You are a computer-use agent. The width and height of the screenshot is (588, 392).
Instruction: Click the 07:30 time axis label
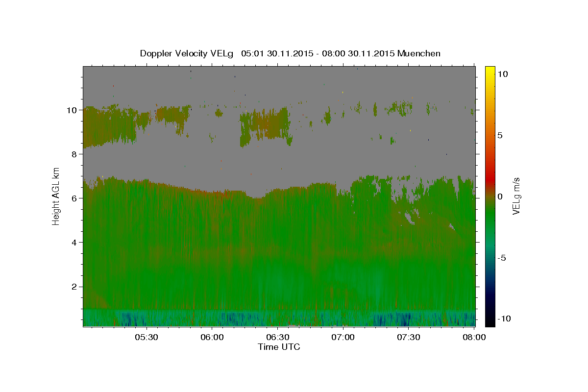[x=408, y=337]
